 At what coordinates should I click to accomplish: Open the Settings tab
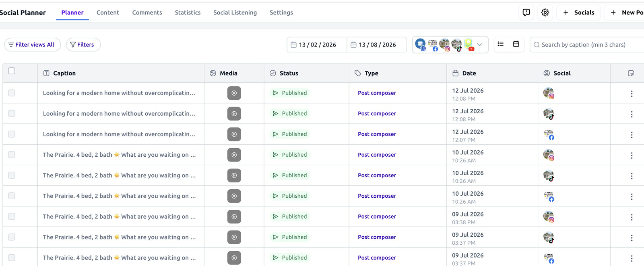coord(281,12)
